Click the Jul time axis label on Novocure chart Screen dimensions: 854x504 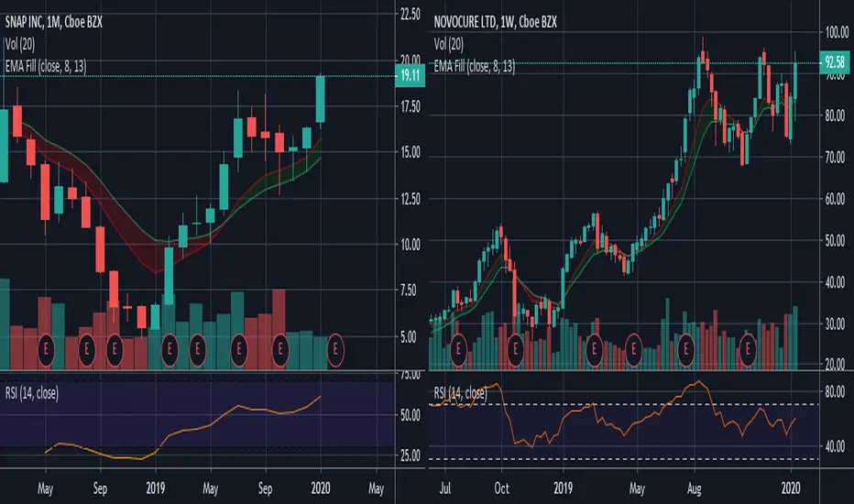tap(445, 488)
